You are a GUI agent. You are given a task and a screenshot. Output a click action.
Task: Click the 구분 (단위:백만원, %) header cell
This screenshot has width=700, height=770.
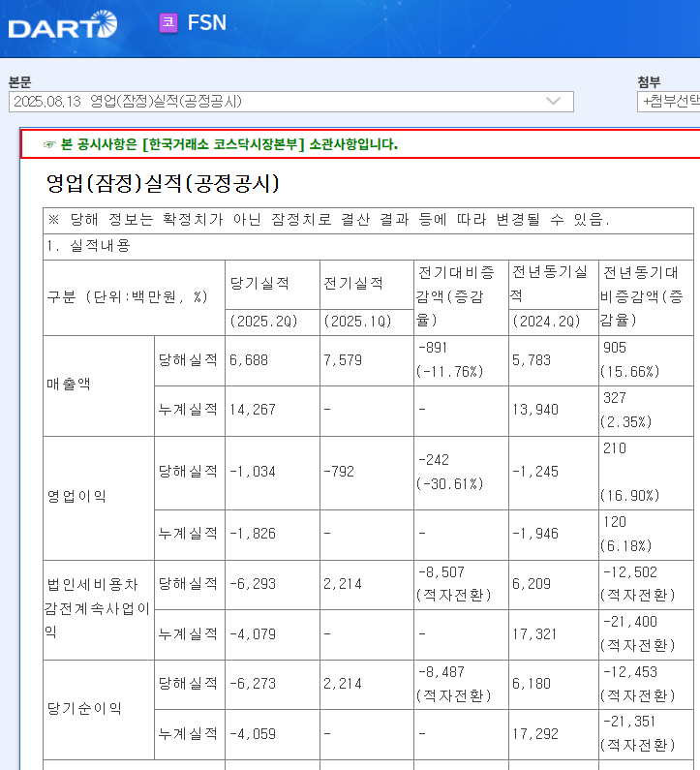134,297
